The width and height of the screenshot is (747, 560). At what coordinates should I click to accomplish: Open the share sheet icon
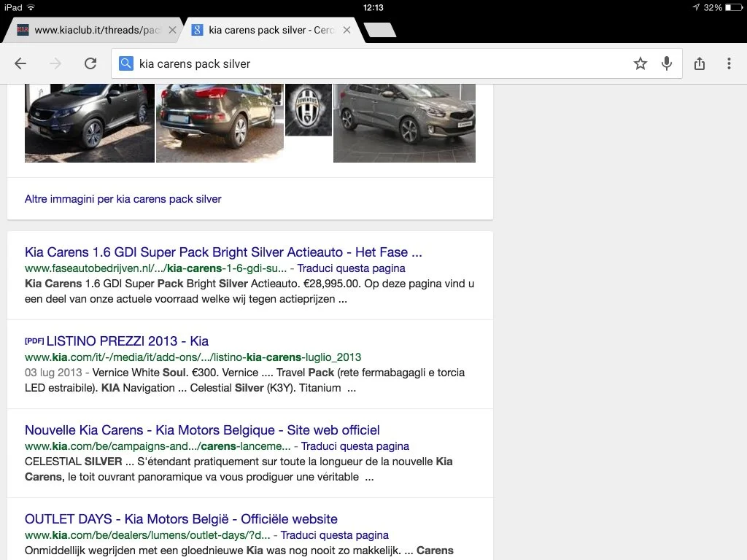point(700,63)
